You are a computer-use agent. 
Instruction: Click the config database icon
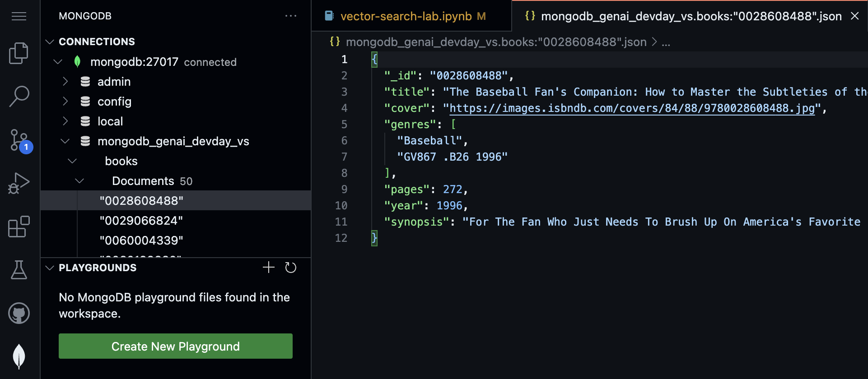click(85, 102)
